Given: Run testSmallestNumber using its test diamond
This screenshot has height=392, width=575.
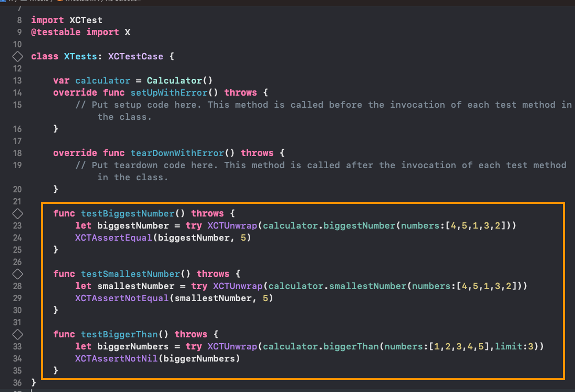Looking at the screenshot, I should 17,274.
